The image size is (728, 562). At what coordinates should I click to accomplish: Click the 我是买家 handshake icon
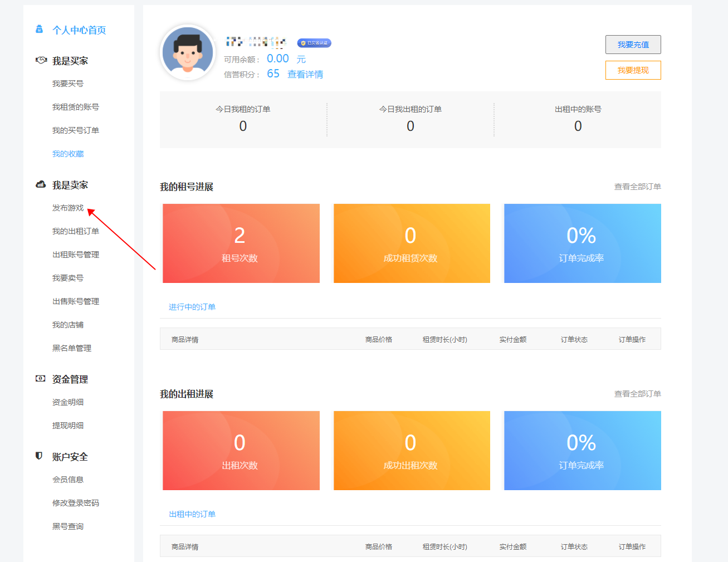tap(41, 60)
